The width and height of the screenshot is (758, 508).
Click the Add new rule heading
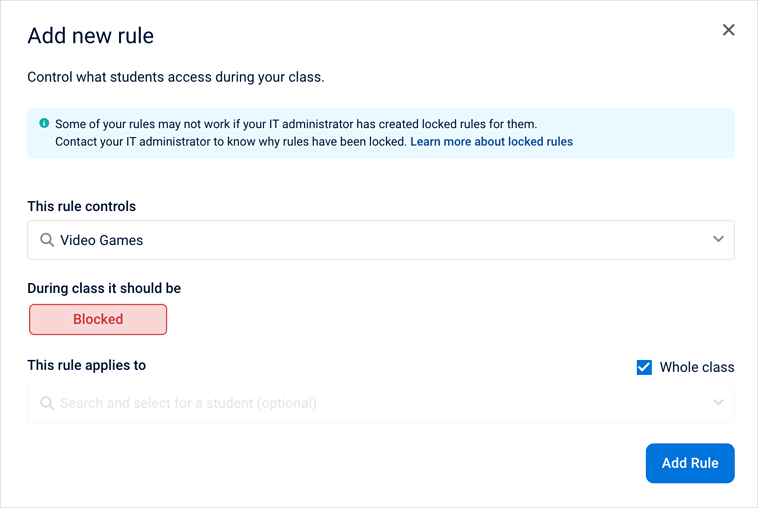tap(91, 36)
